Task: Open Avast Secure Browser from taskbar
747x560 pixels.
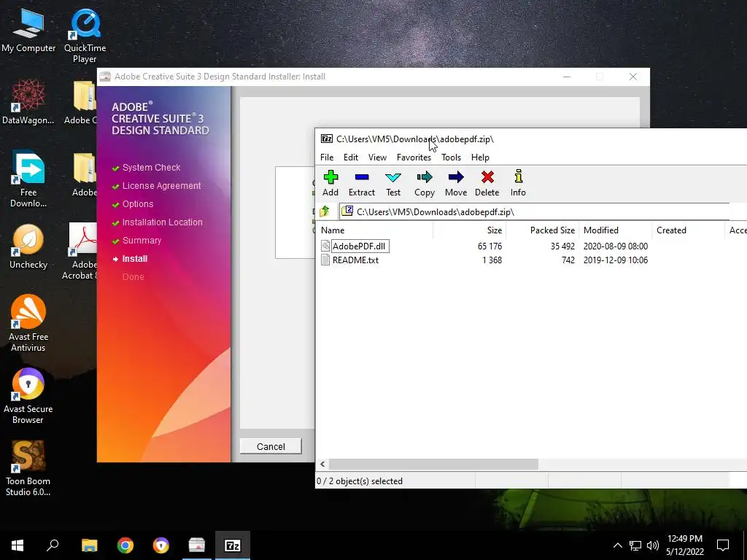Action: [161, 545]
